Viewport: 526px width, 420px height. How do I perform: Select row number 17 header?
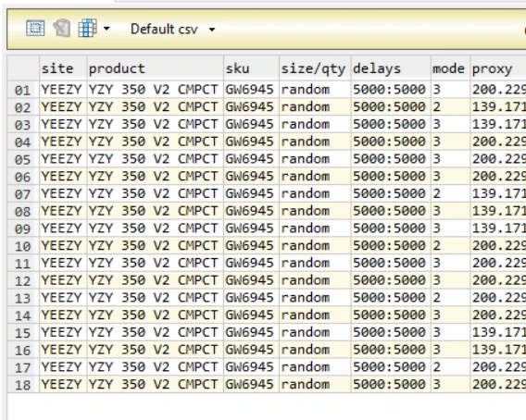[23, 367]
